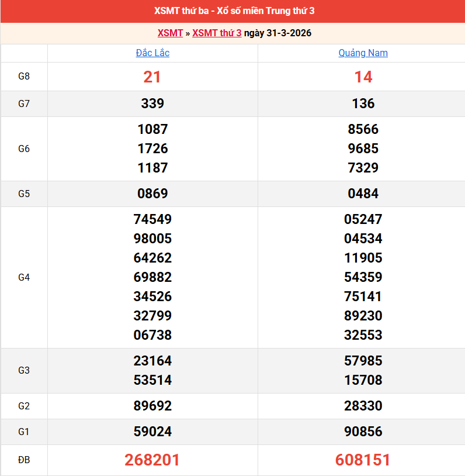Select Đắc Lắc special prize 268201
The width and height of the screenshot is (465, 476).
[152, 460]
